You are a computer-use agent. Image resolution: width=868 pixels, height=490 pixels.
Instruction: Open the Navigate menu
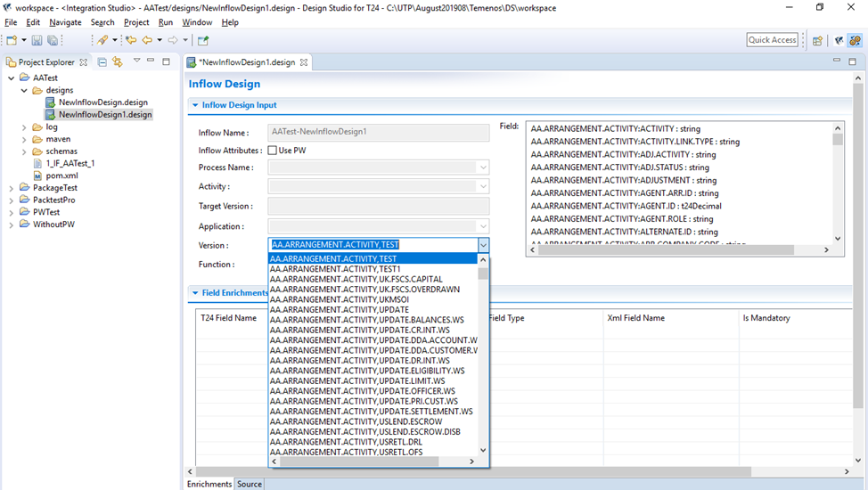pyautogui.click(x=65, y=22)
